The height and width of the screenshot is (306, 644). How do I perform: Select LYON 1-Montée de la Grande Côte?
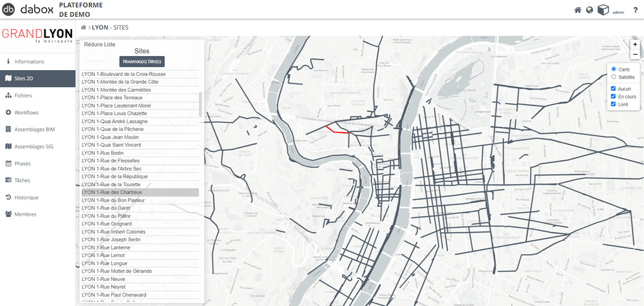pyautogui.click(x=140, y=82)
